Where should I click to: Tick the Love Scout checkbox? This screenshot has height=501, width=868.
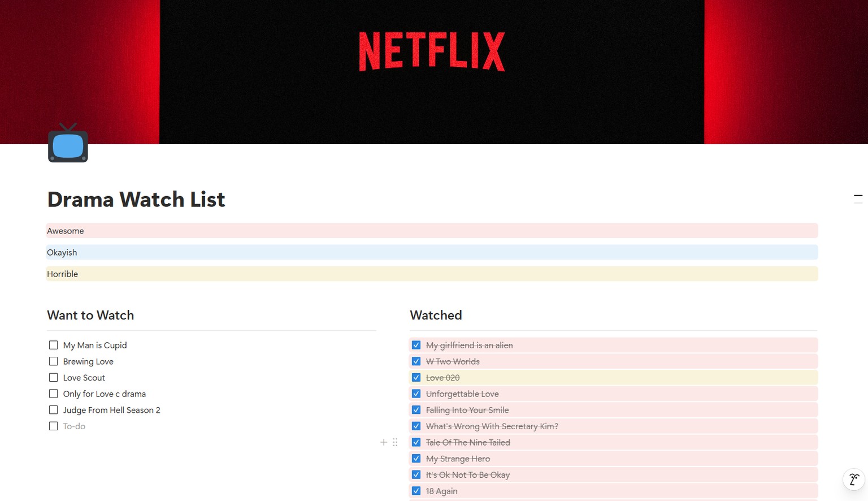coord(53,377)
